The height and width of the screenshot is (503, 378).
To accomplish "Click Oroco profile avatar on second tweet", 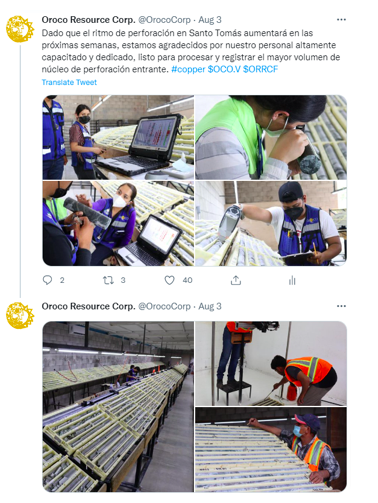I will pos(20,315).
